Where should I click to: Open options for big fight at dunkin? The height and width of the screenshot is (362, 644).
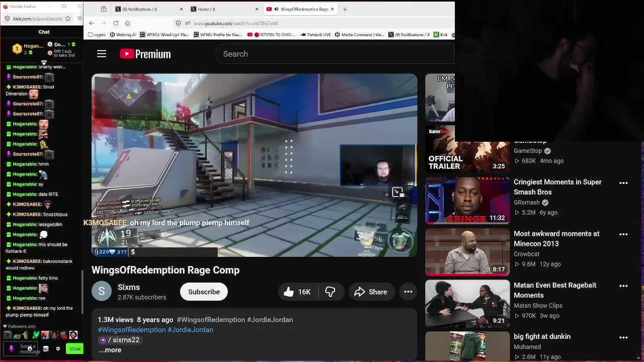(x=623, y=337)
